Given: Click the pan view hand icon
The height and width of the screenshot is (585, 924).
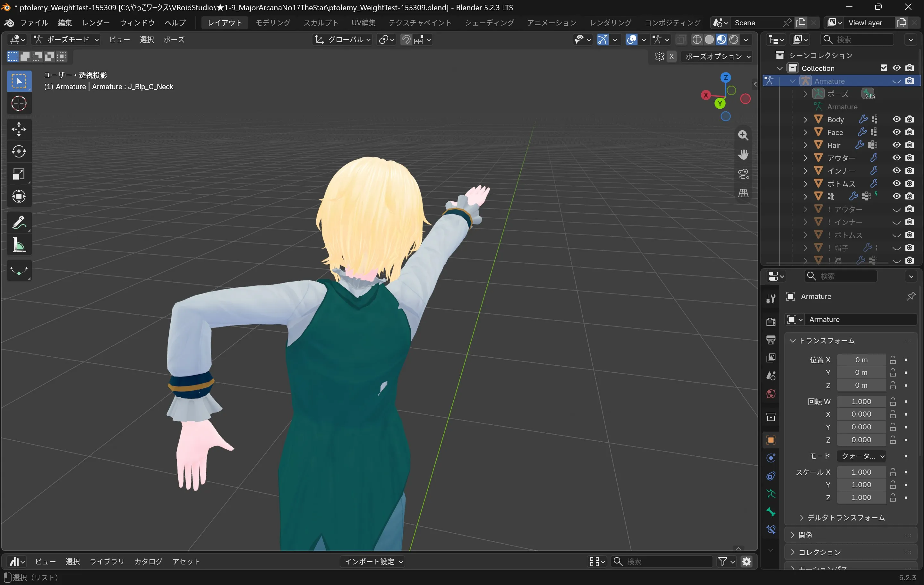Looking at the screenshot, I should click(x=743, y=154).
